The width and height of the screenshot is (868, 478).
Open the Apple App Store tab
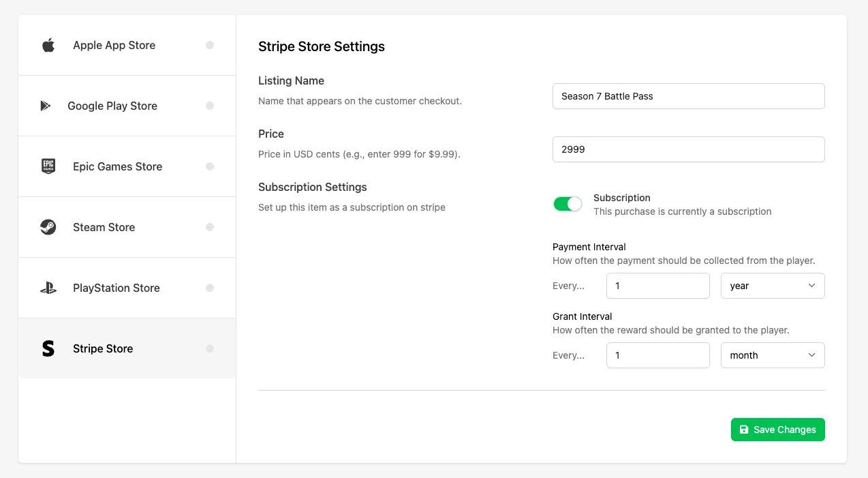pyautogui.click(x=127, y=45)
